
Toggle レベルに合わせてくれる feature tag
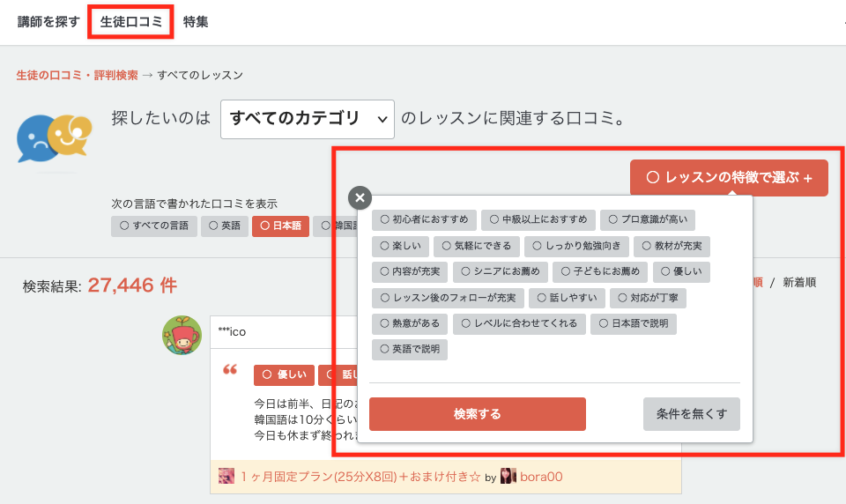pyautogui.click(x=519, y=324)
